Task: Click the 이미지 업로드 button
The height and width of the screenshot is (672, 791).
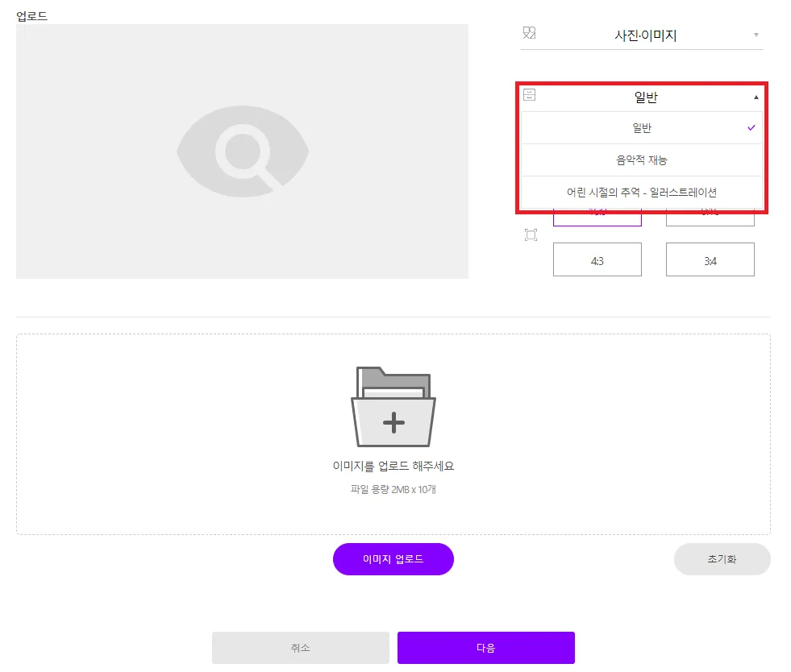Action: point(393,559)
